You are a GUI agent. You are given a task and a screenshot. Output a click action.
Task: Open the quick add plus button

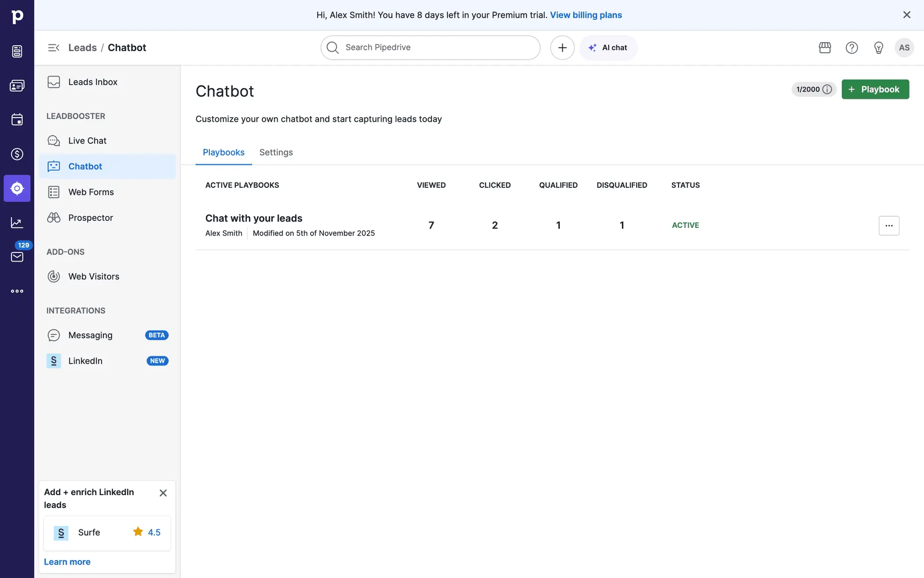coord(562,48)
